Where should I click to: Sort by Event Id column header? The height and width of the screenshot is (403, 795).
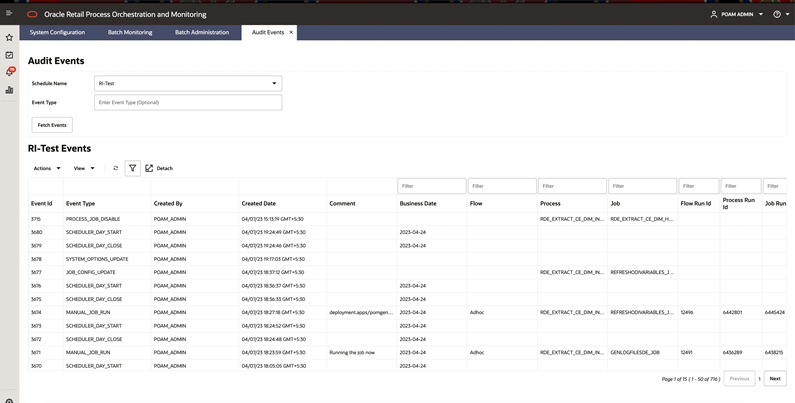point(42,203)
